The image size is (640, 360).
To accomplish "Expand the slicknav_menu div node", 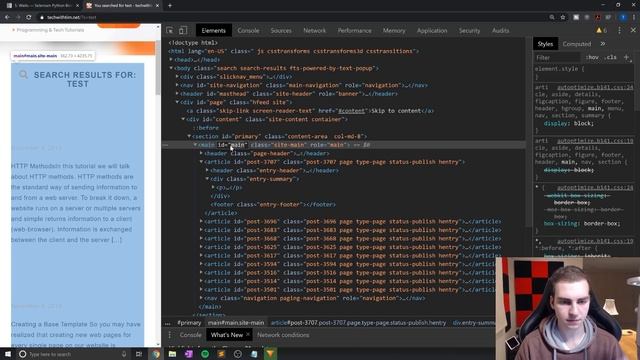I will [177, 77].
